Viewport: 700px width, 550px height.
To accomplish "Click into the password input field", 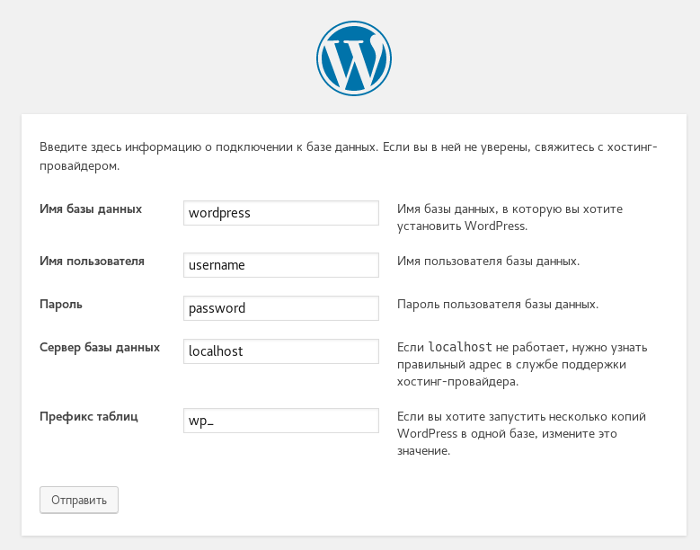I will click(x=281, y=308).
